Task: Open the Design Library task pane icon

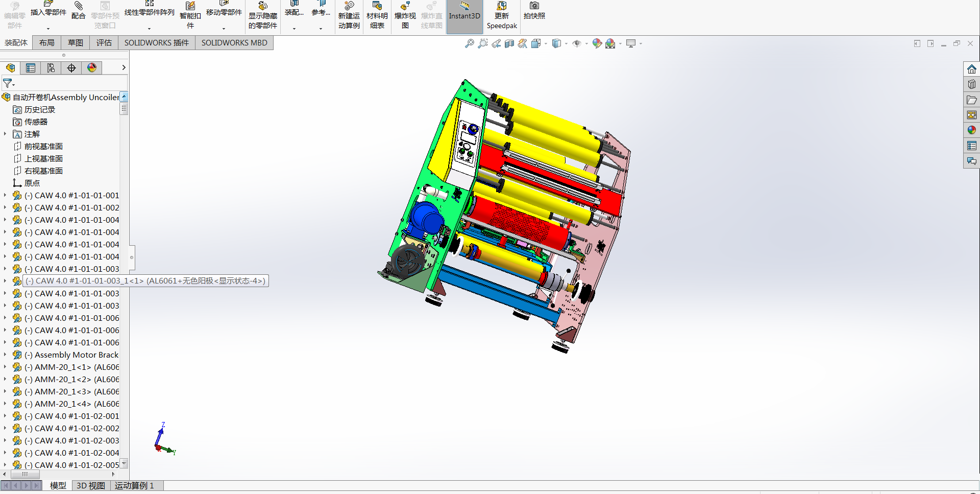Action: point(971,84)
